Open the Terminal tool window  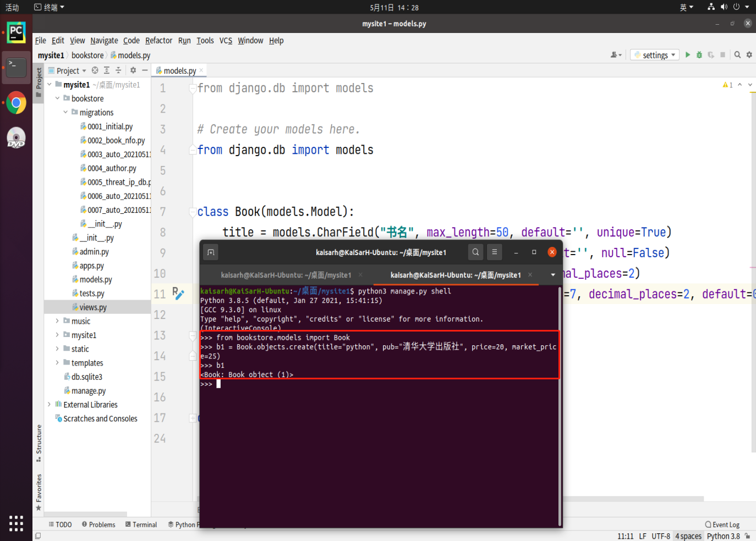(141, 525)
